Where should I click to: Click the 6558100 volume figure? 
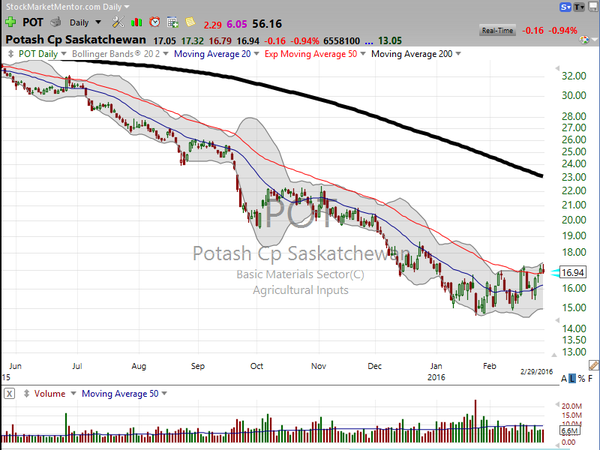[341, 41]
